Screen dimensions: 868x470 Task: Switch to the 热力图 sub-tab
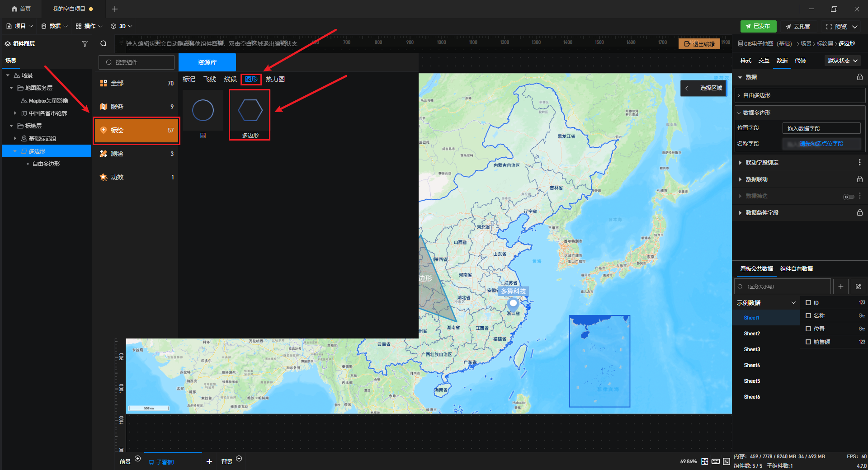pos(275,80)
